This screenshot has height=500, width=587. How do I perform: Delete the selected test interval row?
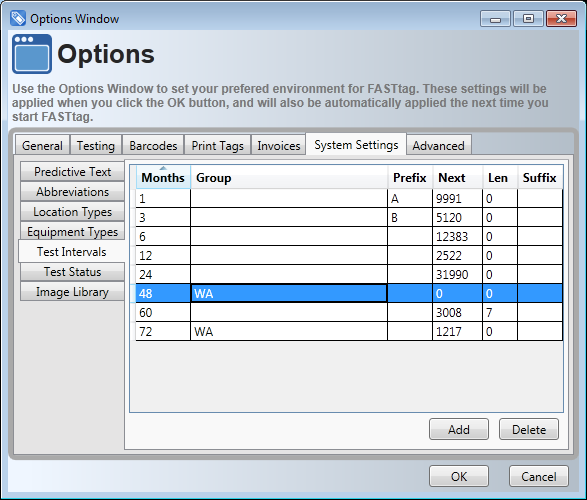(x=529, y=429)
